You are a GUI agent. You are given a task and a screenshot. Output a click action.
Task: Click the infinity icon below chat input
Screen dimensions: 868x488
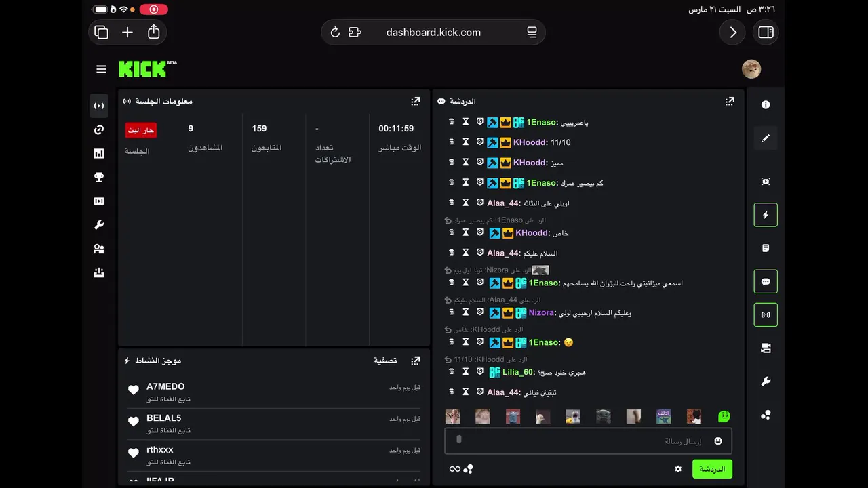click(x=454, y=469)
